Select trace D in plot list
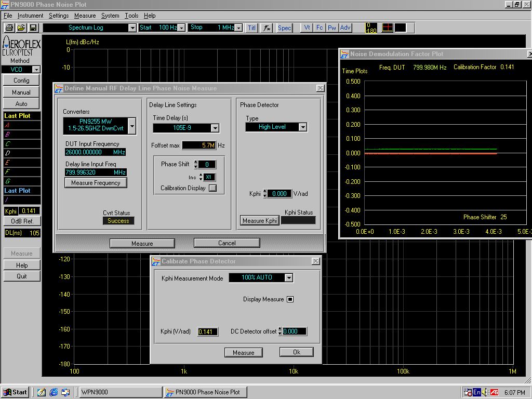 click(x=22, y=153)
